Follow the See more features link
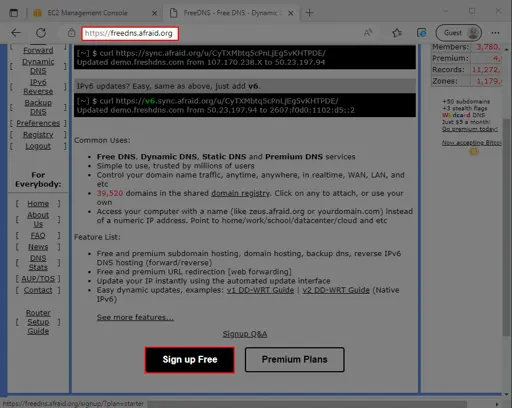This screenshot has width=512, height=408. pos(135,317)
